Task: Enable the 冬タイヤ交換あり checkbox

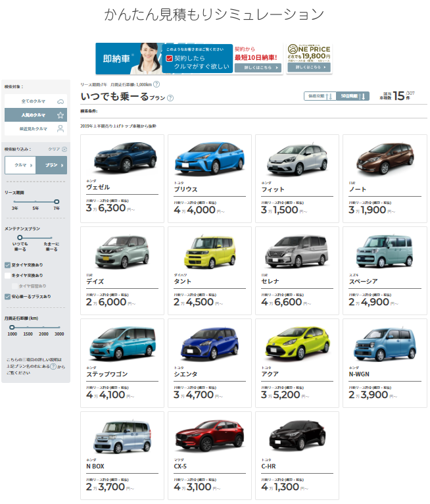Action: pos(7,276)
